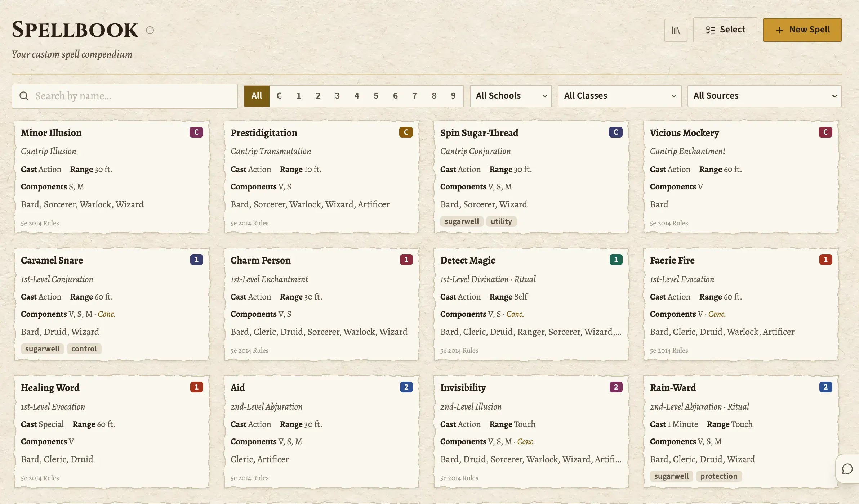Expand the All Schools dropdown
The width and height of the screenshot is (859, 504).
(x=511, y=96)
